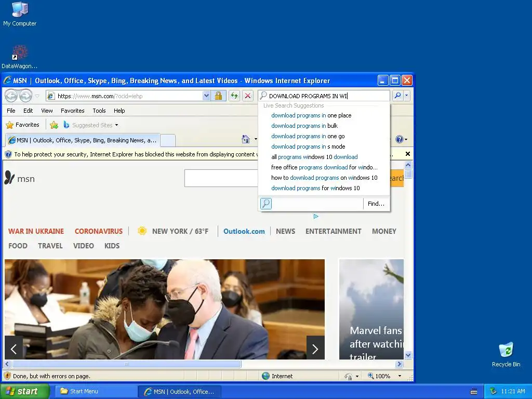Image resolution: width=532 pixels, height=399 pixels.
Task: Select the MSN browser tab
Action: (x=83, y=140)
